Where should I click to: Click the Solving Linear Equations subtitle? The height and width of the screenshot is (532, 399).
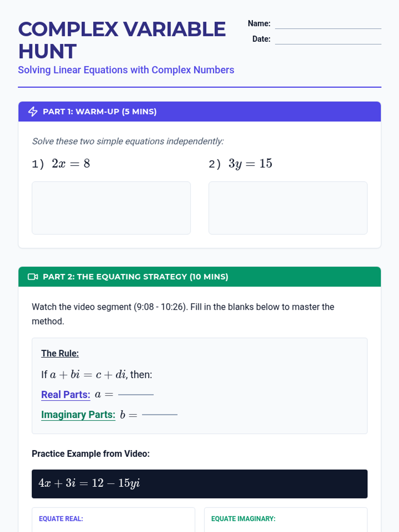click(x=126, y=70)
